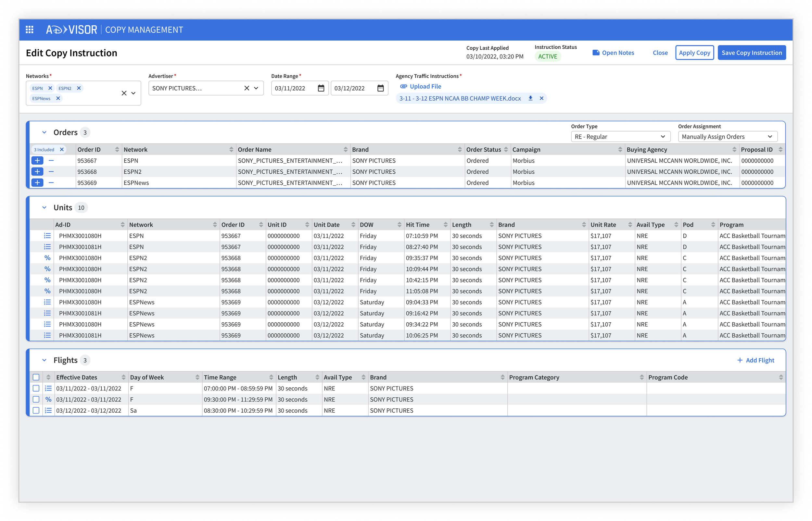Click the Apply Copy button

[694, 53]
